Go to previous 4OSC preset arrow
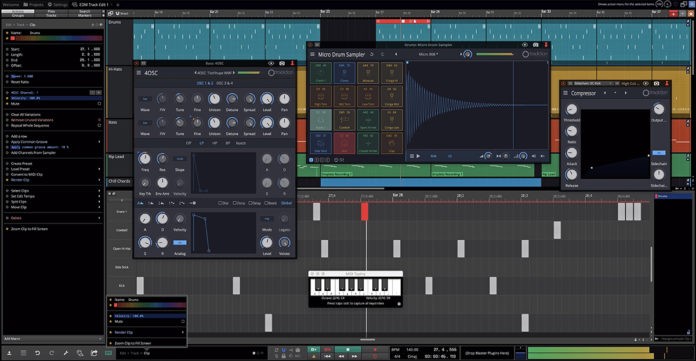 195,73
